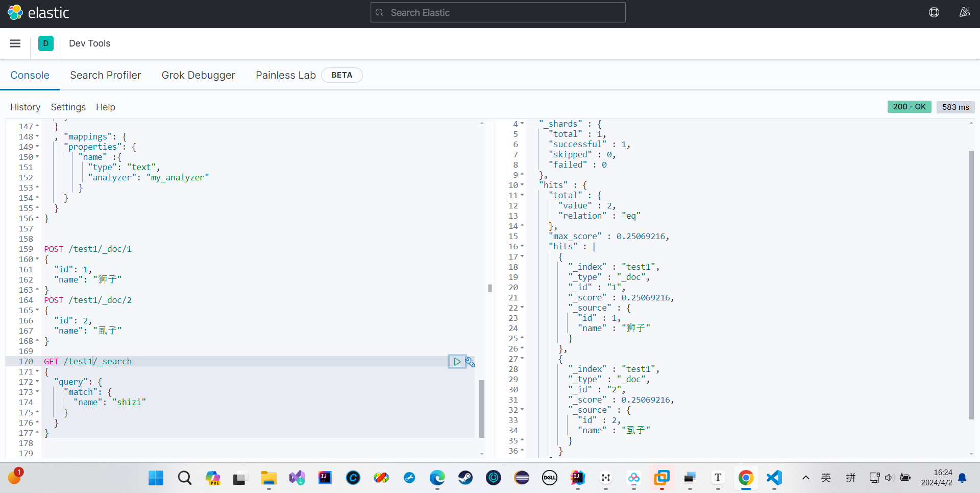Image resolution: width=980 pixels, height=493 pixels.
Task: Open the wrench request options menu
Action: [470, 362]
